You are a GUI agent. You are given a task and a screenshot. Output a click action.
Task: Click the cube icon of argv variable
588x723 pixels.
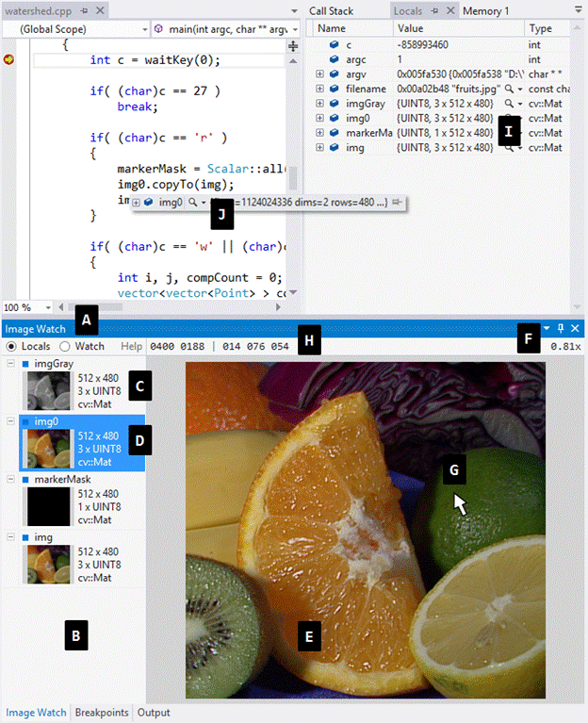[x=335, y=74]
